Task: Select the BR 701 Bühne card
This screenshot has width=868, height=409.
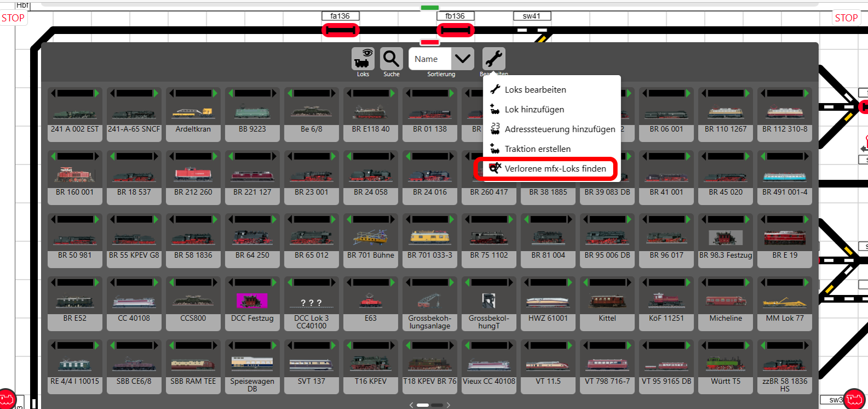Action: (x=371, y=241)
